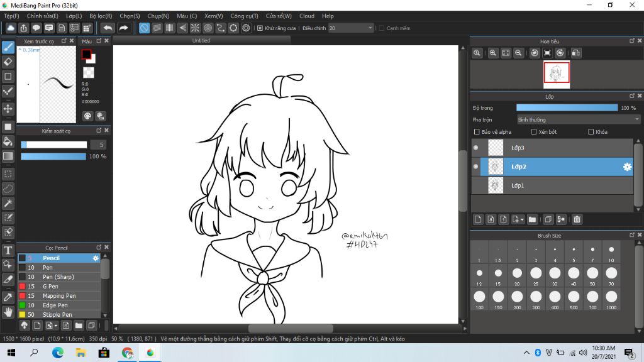This screenshot has width=644, height=362.
Task: Choose brush size 20 preset
Action: click(x=517, y=275)
